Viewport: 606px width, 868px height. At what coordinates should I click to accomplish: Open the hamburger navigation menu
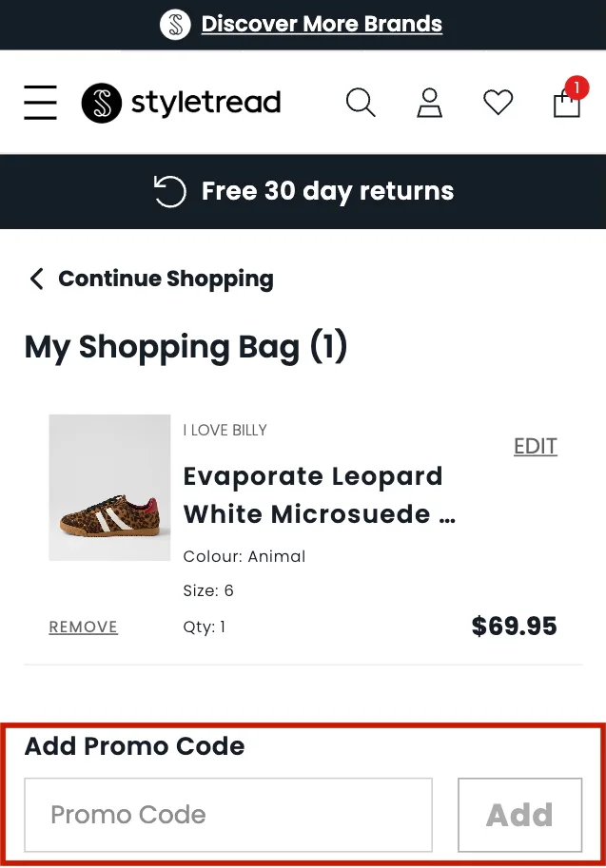pyautogui.click(x=41, y=102)
